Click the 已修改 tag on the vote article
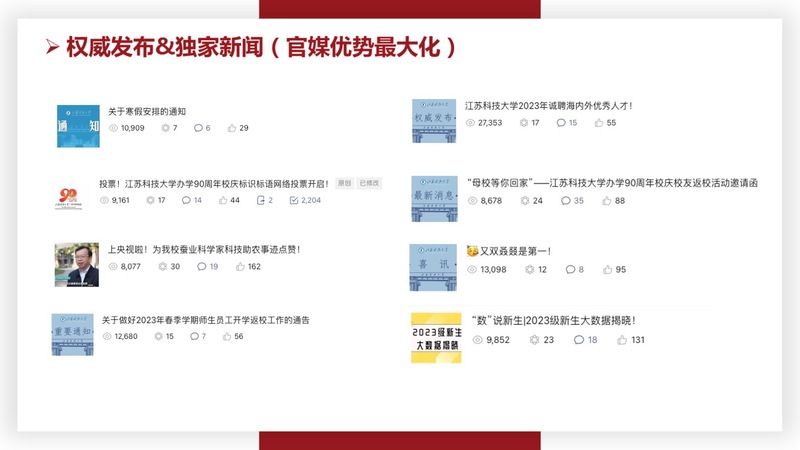 369,184
